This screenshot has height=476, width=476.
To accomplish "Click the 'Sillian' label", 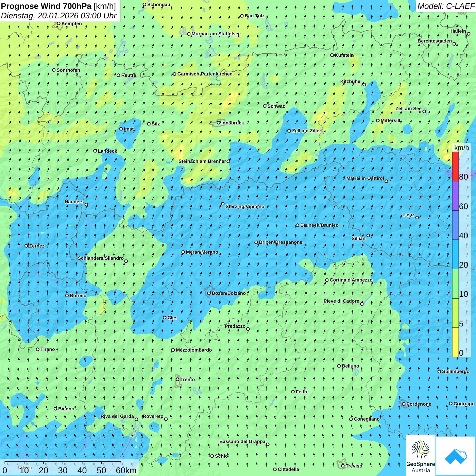I will click(358, 238).
